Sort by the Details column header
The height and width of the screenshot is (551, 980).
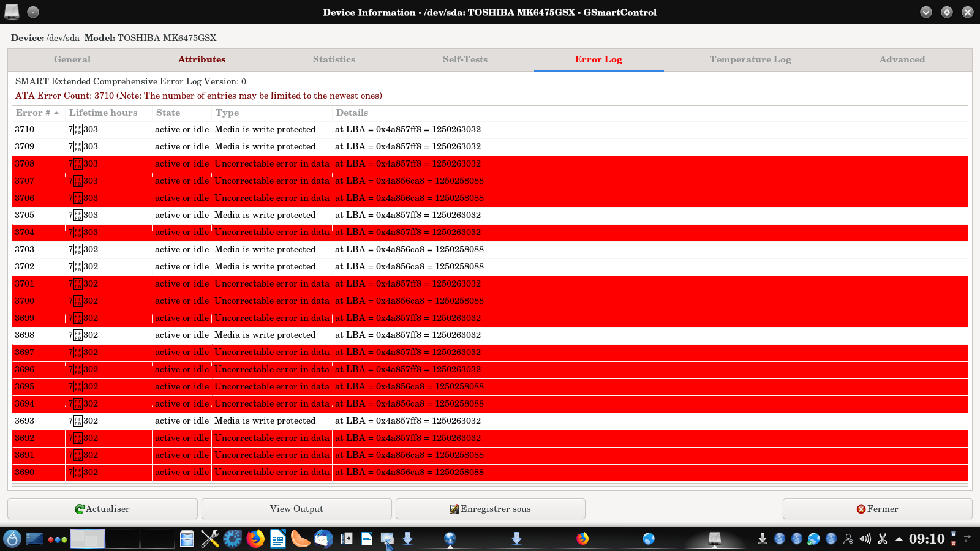[x=650, y=113]
